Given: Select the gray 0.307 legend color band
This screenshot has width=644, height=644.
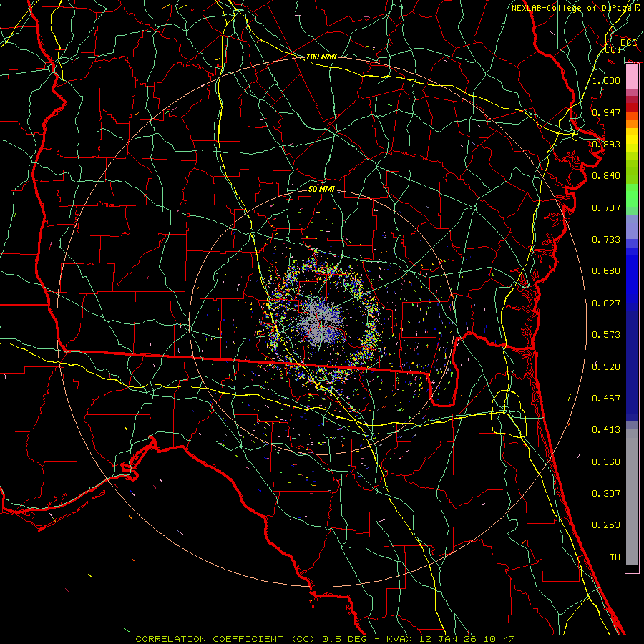Looking at the screenshot, I should [632, 494].
